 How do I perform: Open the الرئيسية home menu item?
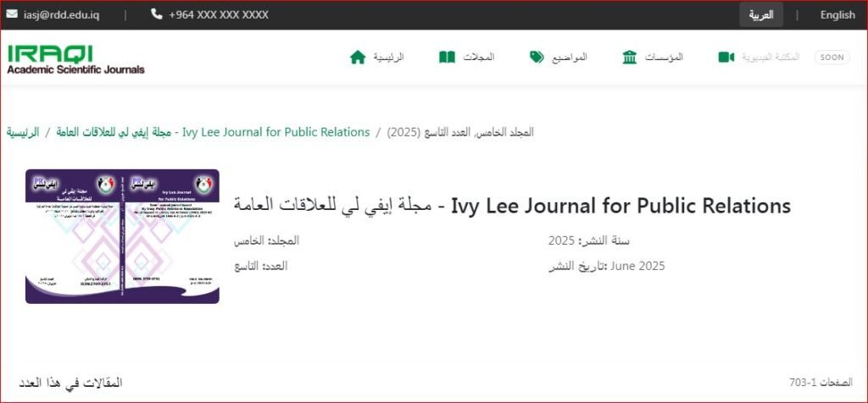(389, 57)
